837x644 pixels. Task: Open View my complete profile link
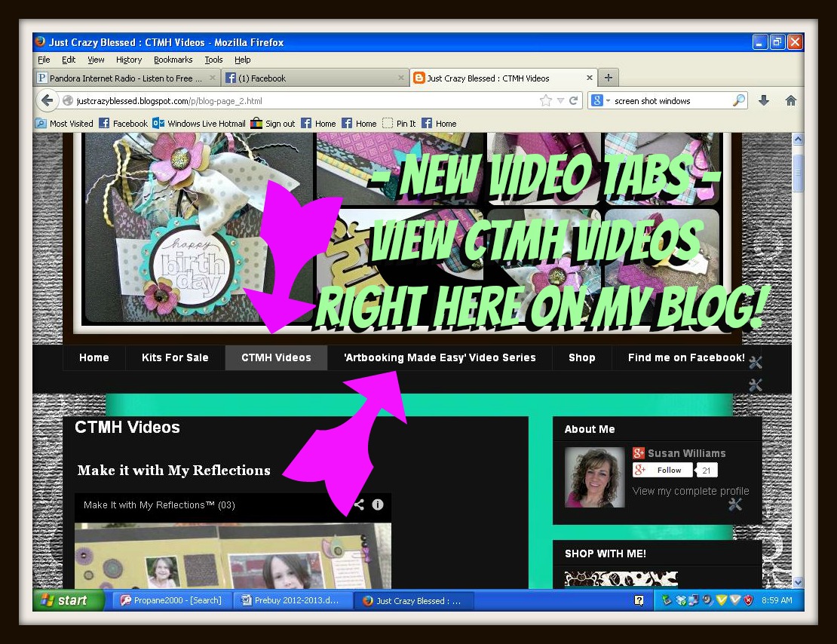coord(690,491)
